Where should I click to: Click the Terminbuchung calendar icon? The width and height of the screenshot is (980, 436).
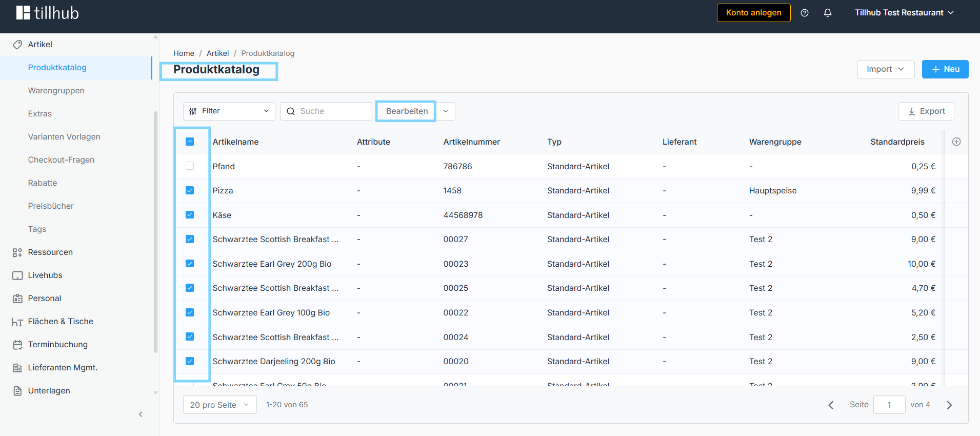pos(17,345)
